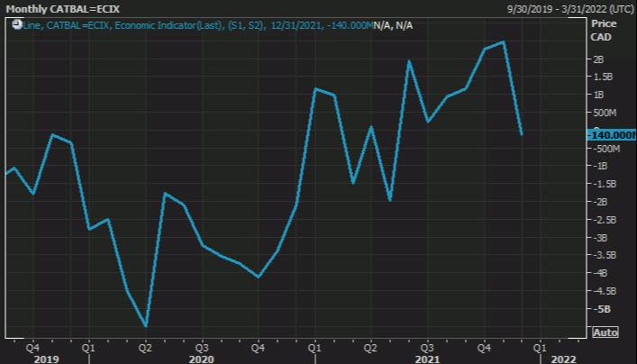Click the date range 9/30/2019 - 3/31/2022 (UTC)
Viewport: 637px width, 364px height.
[x=570, y=8]
